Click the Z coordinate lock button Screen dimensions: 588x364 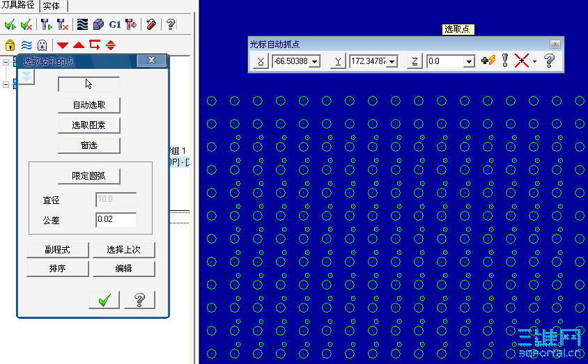click(x=415, y=61)
